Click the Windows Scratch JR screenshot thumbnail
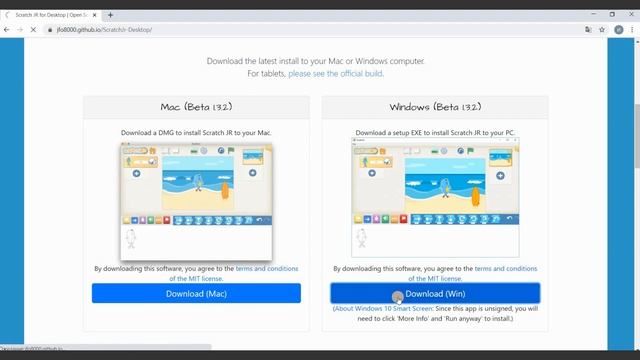This screenshot has width=640, height=360. pyautogui.click(x=435, y=198)
